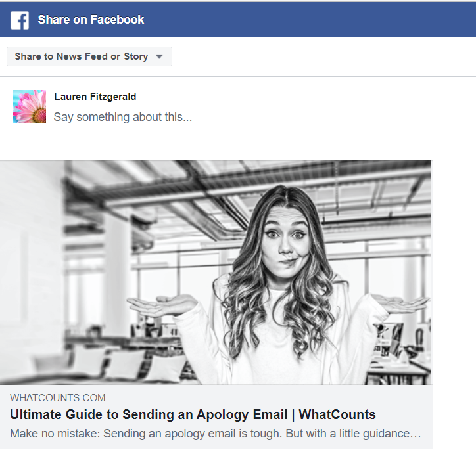Click the woman's raised hand on the left
Image resolution: width=476 pixels, height=469 pixels.
pyautogui.click(x=160, y=305)
